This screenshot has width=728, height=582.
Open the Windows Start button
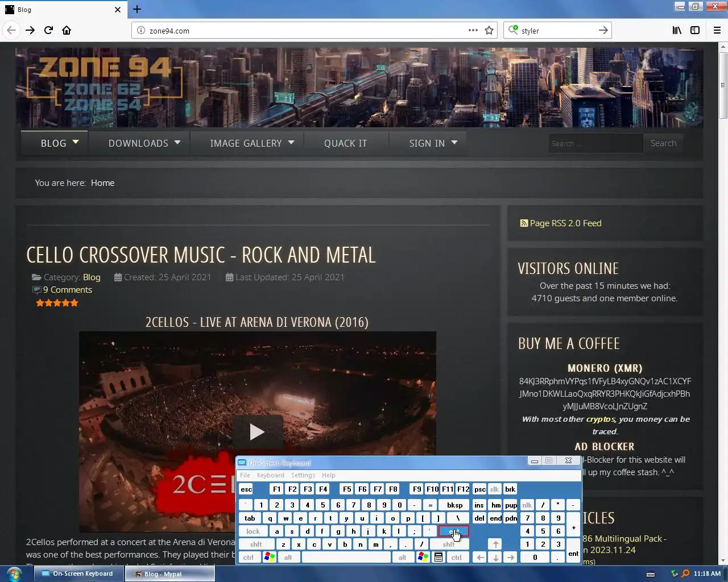15,573
